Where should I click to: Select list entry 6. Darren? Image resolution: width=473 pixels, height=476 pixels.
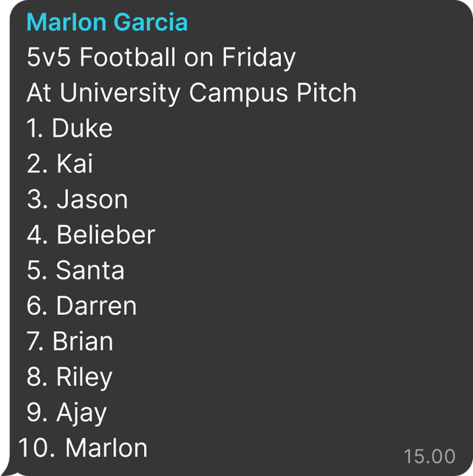[82, 306]
